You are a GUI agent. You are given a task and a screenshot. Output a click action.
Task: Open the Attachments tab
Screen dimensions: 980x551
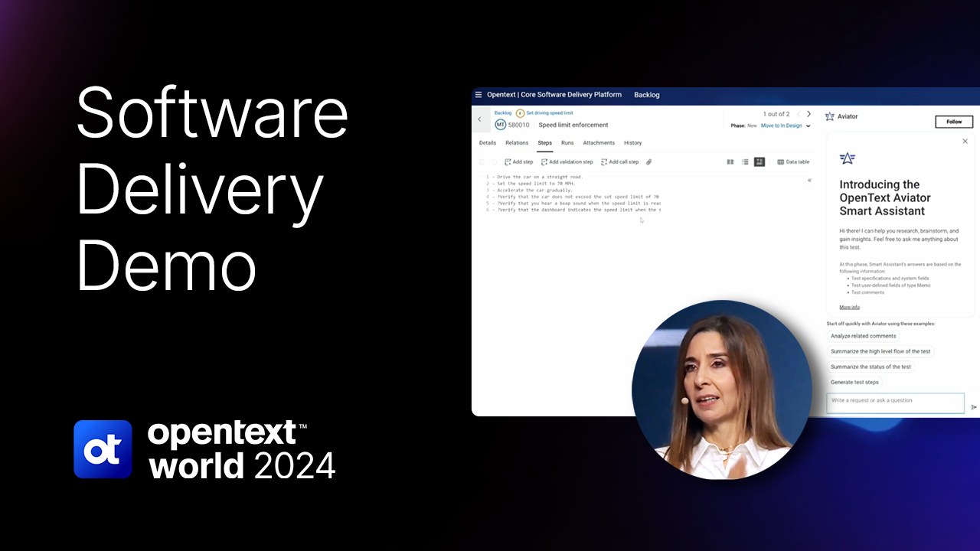[x=599, y=143]
